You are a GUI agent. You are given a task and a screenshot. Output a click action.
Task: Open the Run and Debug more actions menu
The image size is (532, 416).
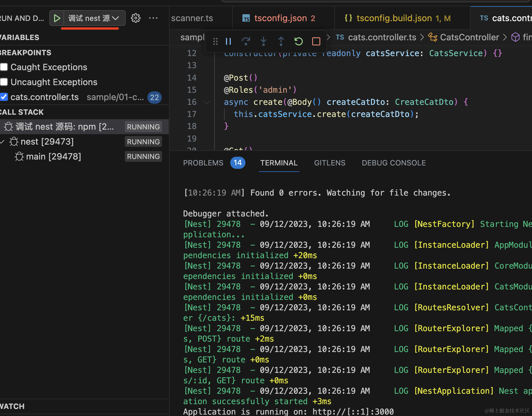click(x=153, y=18)
